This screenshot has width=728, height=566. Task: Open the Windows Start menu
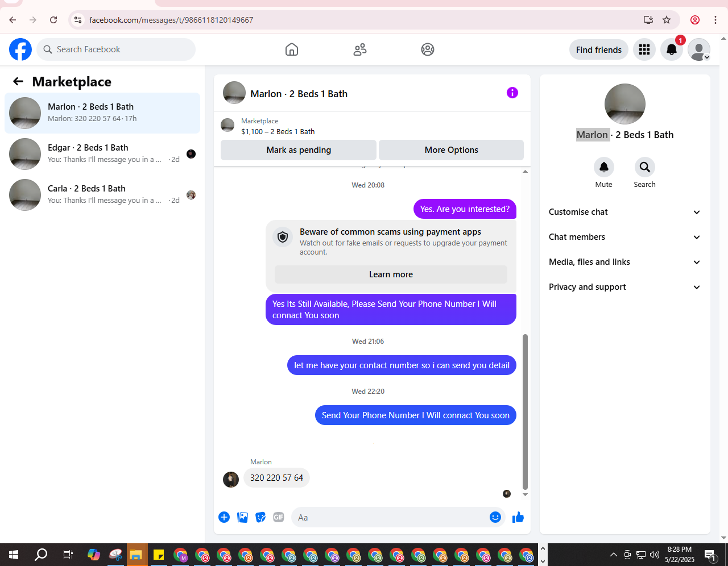(x=14, y=555)
